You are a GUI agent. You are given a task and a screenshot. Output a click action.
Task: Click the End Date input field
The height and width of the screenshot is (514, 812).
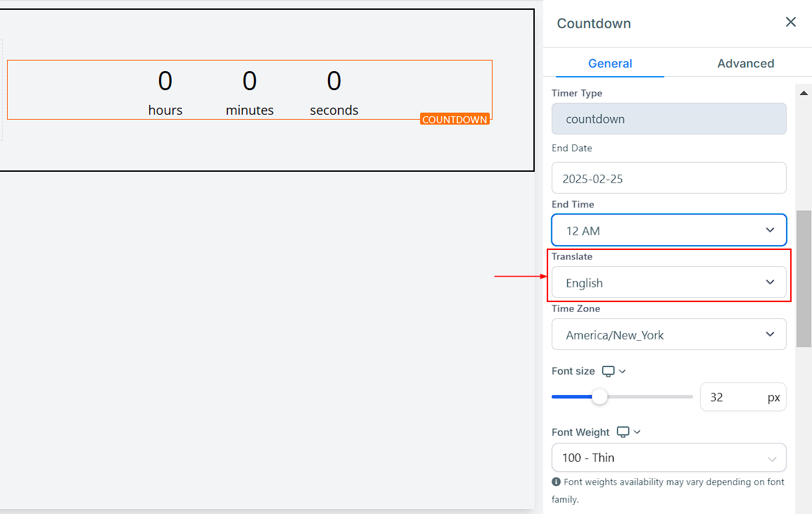[x=668, y=178]
